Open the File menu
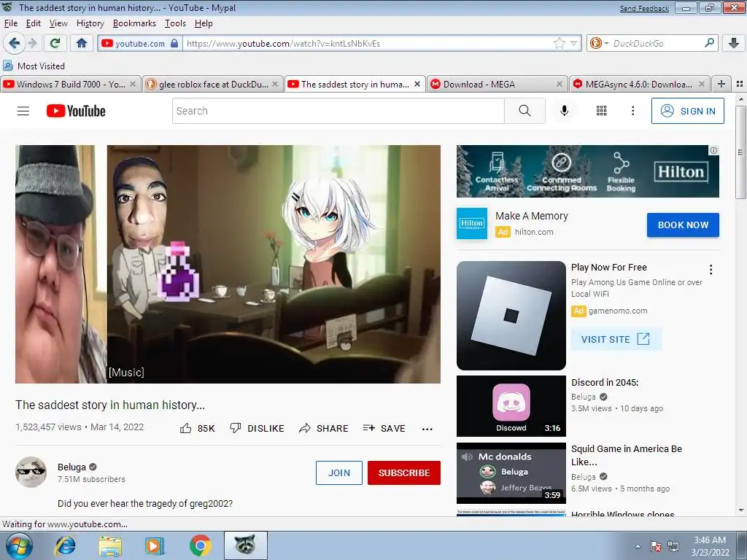Image resolution: width=747 pixels, height=560 pixels. (x=10, y=23)
